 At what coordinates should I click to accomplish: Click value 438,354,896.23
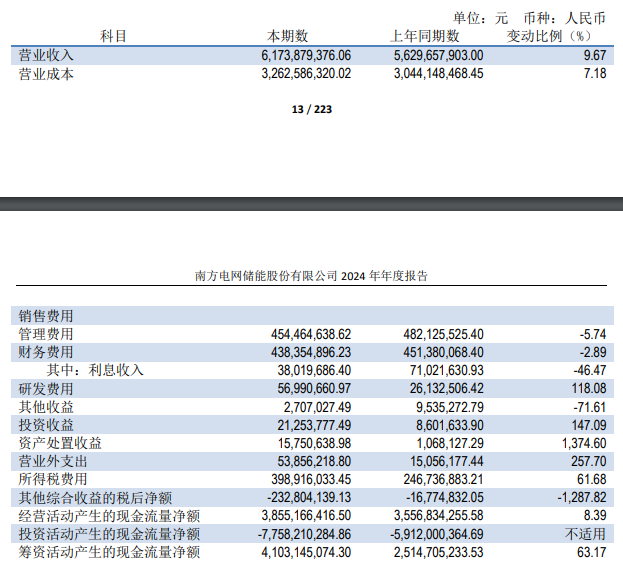pyautogui.click(x=311, y=353)
